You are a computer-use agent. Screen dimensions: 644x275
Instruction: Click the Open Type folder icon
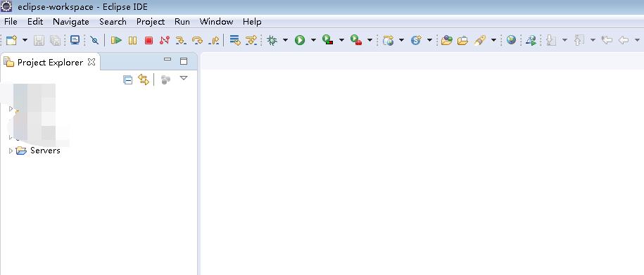(446, 40)
